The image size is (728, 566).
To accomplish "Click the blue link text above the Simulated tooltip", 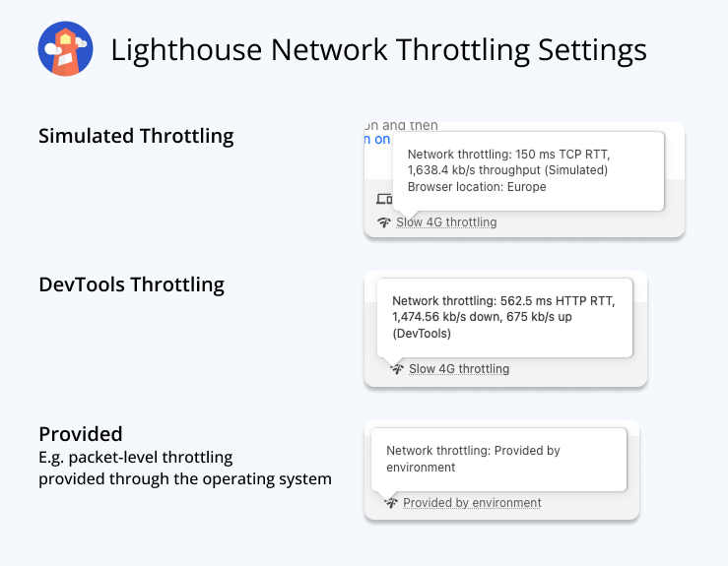I will click(377, 140).
